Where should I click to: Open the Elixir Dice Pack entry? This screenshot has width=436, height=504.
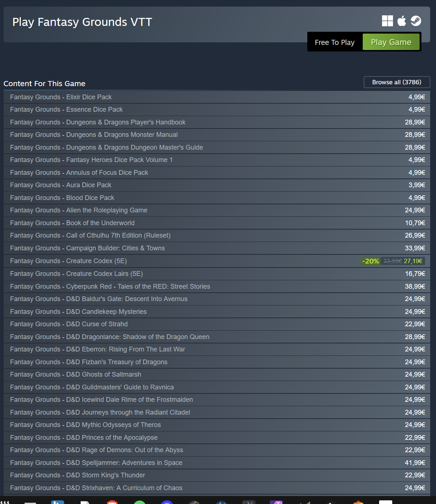tap(217, 97)
